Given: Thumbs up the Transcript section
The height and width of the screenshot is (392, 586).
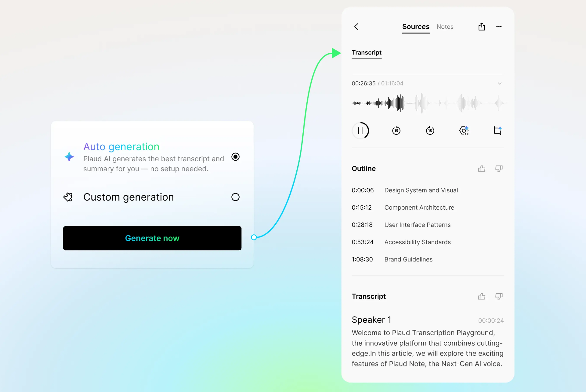Looking at the screenshot, I should (x=482, y=296).
